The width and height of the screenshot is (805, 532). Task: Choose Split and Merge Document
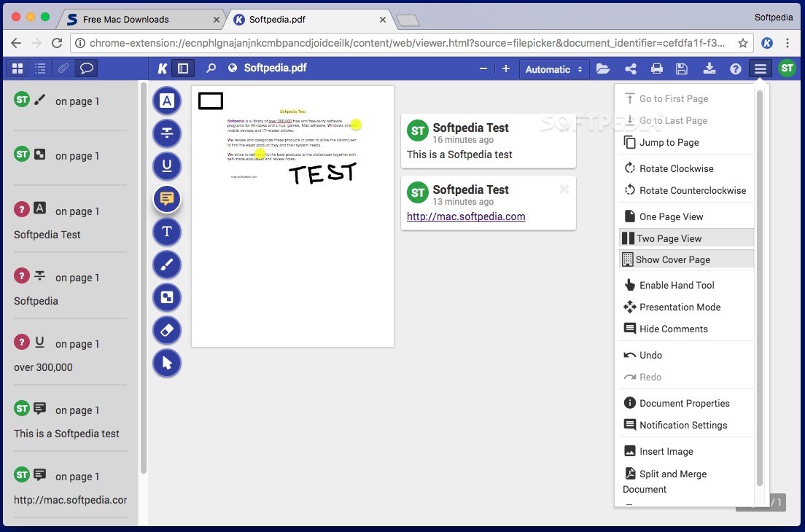[x=686, y=481]
